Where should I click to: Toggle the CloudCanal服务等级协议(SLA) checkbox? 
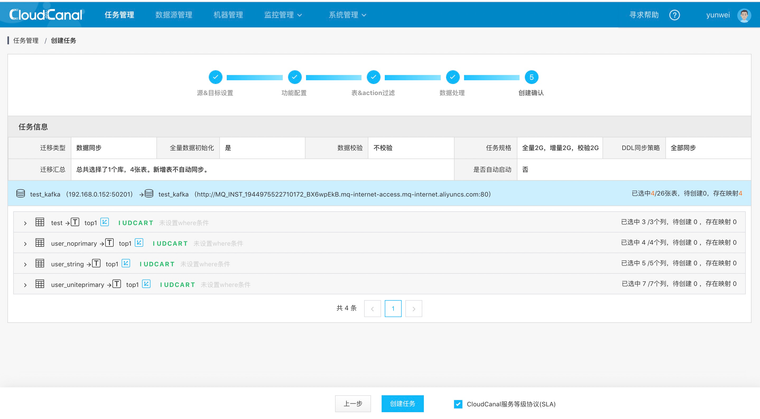(x=458, y=404)
